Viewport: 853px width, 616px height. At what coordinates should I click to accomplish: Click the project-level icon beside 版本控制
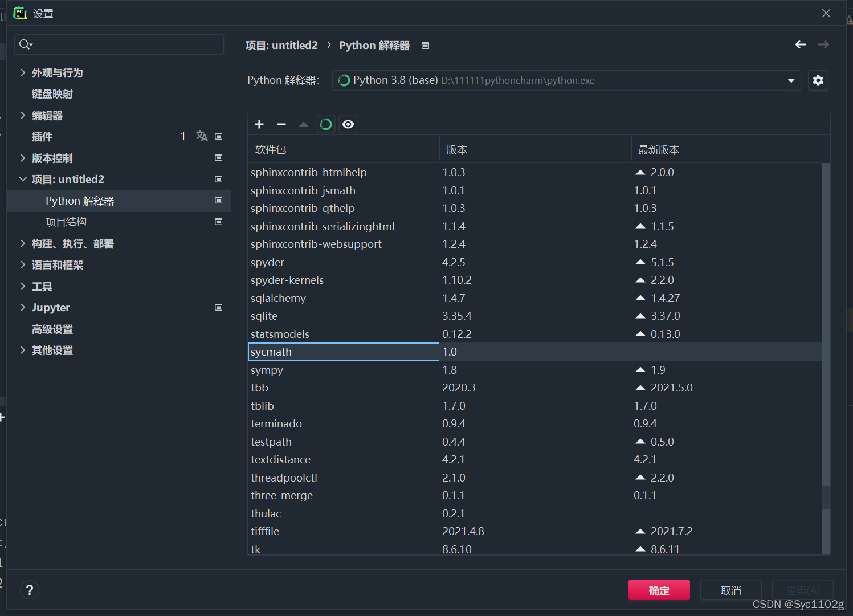(x=218, y=157)
